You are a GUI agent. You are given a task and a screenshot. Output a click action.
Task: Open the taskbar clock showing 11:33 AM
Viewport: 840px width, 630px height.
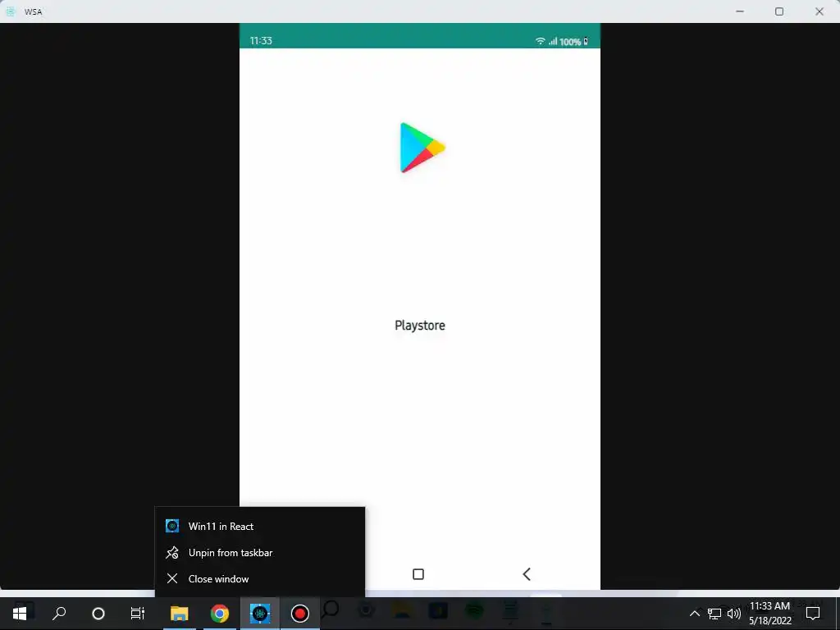point(769,614)
